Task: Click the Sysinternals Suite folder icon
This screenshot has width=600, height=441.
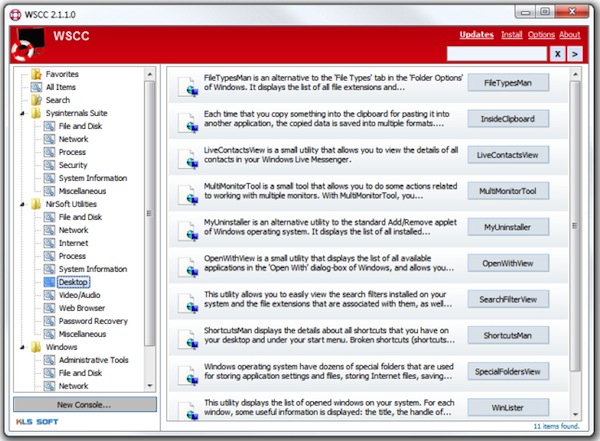Action: 36,113
